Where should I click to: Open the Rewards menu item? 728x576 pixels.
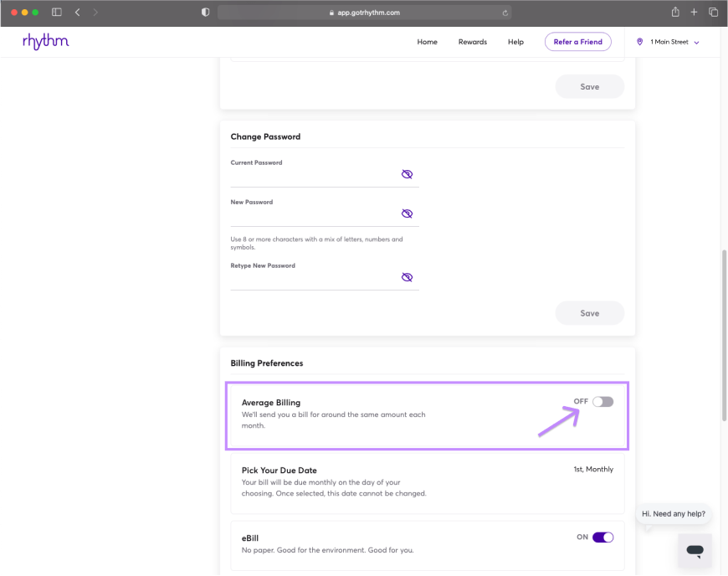tap(472, 42)
